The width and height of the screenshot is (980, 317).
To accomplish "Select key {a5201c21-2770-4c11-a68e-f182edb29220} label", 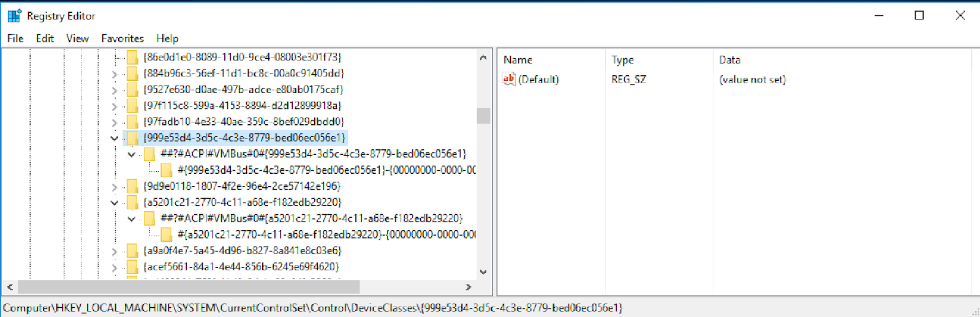I will 243,202.
